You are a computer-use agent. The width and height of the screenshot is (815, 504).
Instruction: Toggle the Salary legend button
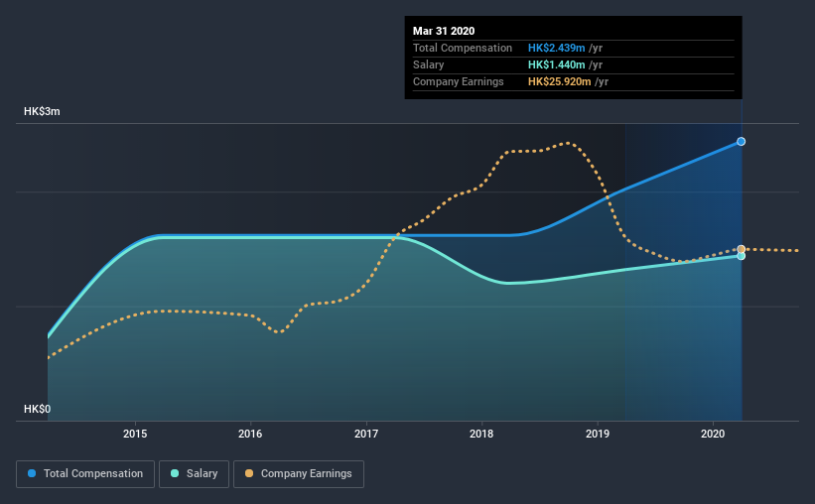194,474
